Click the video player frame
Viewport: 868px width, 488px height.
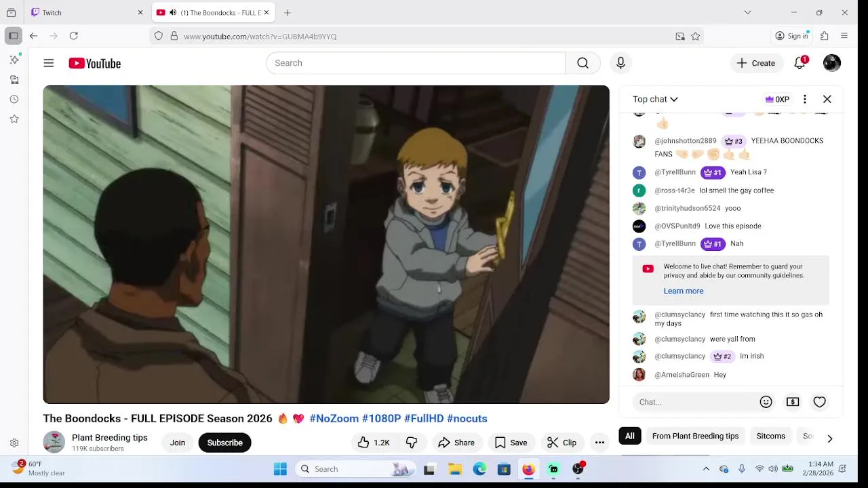[326, 245]
